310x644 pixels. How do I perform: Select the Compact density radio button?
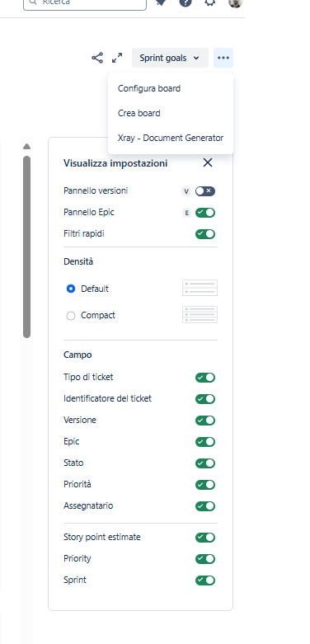coord(71,316)
